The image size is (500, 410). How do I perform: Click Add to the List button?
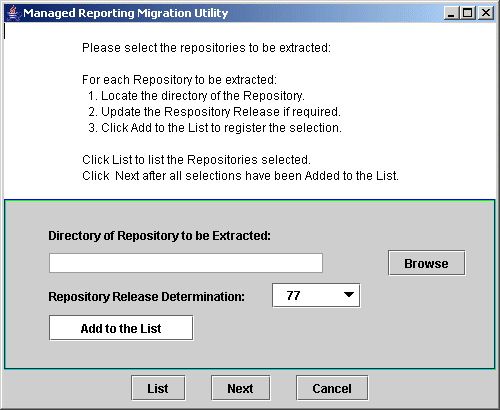click(121, 328)
